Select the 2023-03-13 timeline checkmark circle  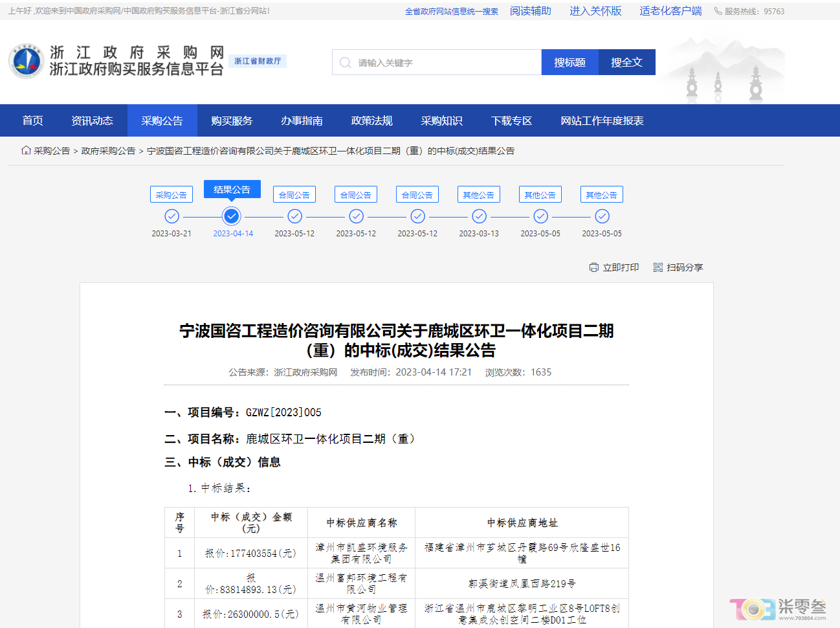479,216
